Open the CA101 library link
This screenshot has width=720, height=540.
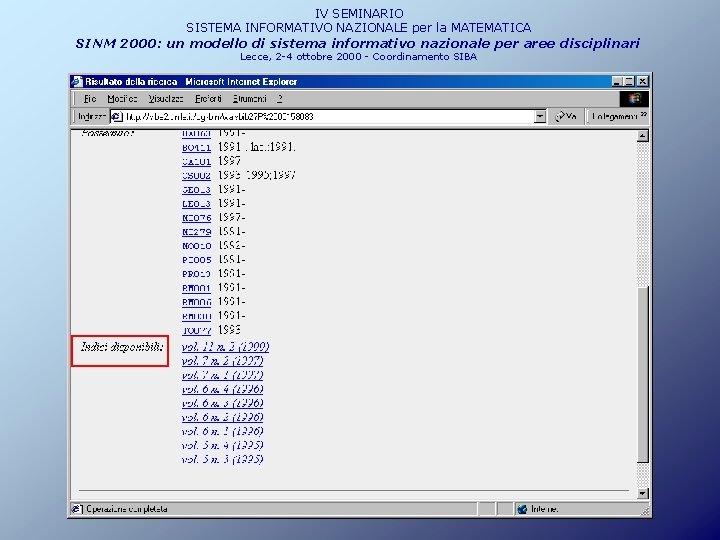(x=196, y=162)
